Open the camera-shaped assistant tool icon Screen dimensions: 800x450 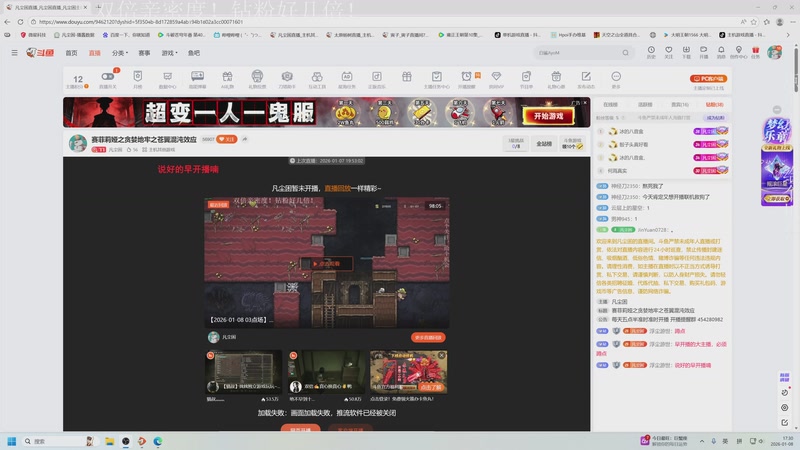pos(287,77)
